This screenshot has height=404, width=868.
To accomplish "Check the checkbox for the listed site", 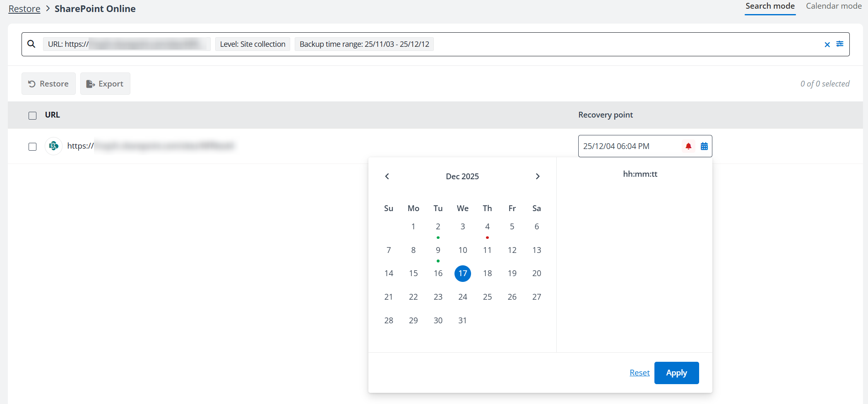I will (32, 147).
